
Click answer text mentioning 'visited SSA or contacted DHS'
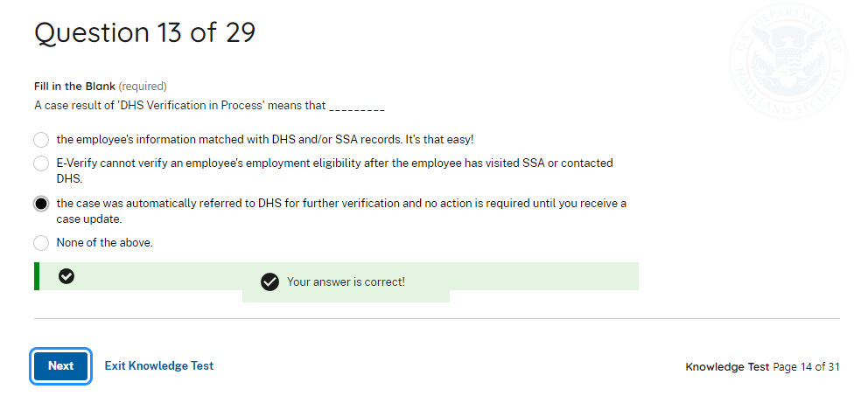point(334,170)
